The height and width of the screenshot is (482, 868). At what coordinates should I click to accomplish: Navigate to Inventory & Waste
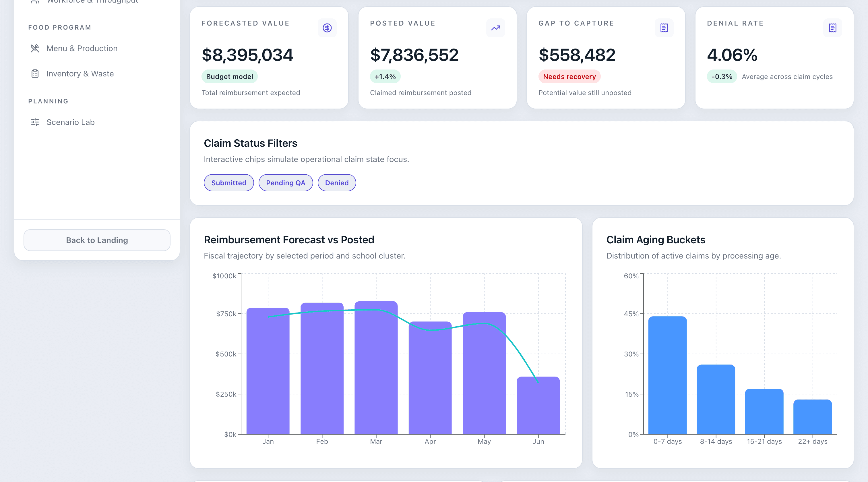[x=80, y=74]
